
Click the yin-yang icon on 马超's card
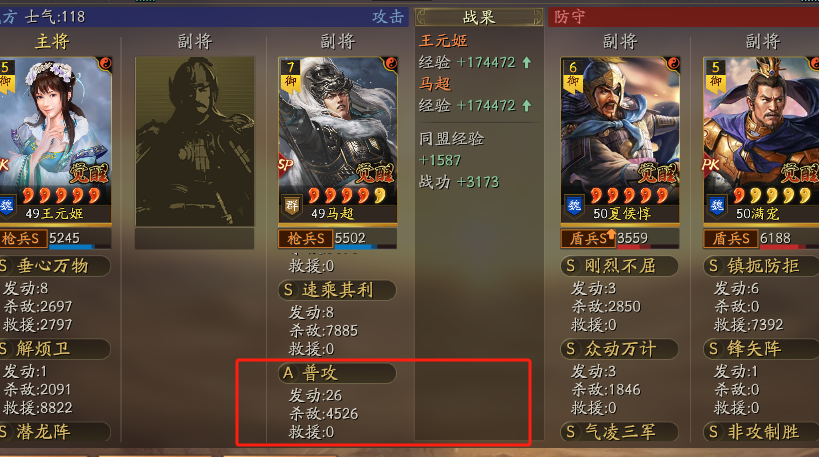(x=391, y=64)
